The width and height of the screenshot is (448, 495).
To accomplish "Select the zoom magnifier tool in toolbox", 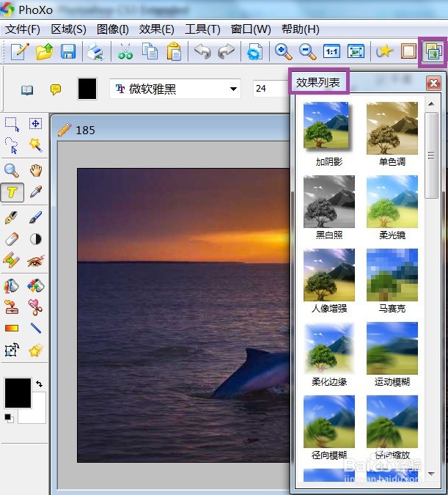I will click(12, 171).
